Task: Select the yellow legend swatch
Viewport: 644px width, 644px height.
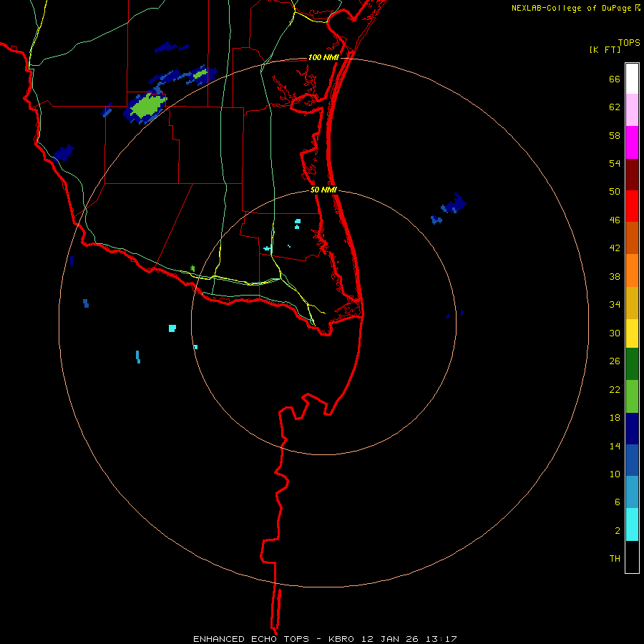Action: (632, 333)
